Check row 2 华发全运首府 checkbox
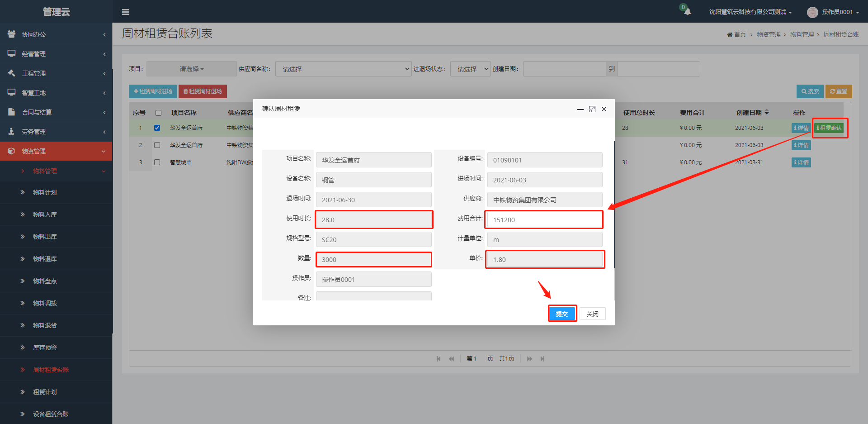Screen dimensions: 868x424 pyautogui.click(x=157, y=145)
